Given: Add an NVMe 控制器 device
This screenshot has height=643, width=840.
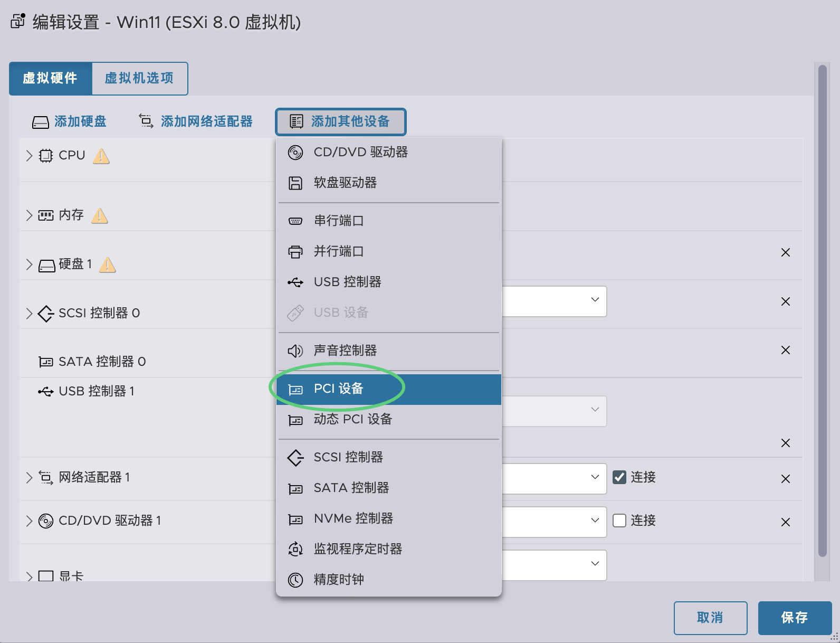Looking at the screenshot, I should (x=352, y=518).
